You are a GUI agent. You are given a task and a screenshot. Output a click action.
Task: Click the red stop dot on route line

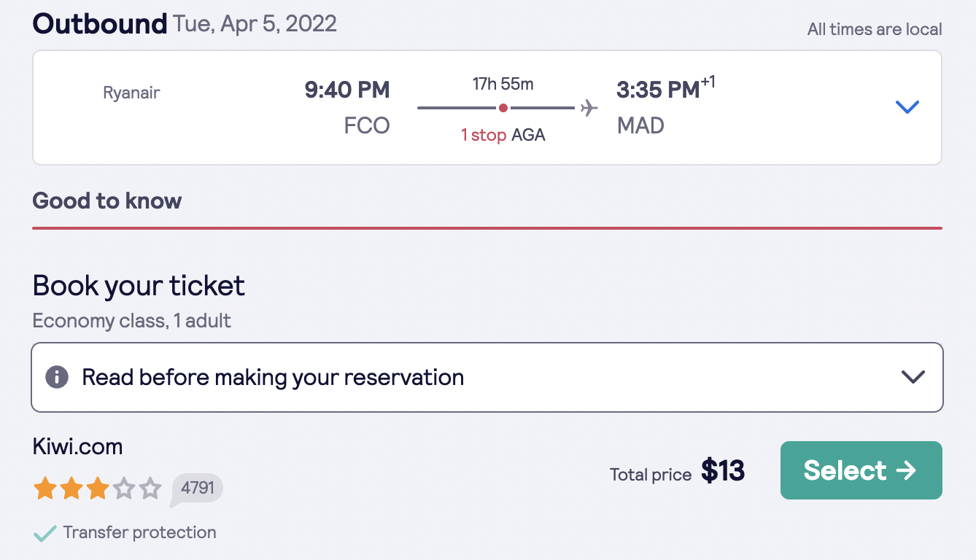pyautogui.click(x=503, y=108)
